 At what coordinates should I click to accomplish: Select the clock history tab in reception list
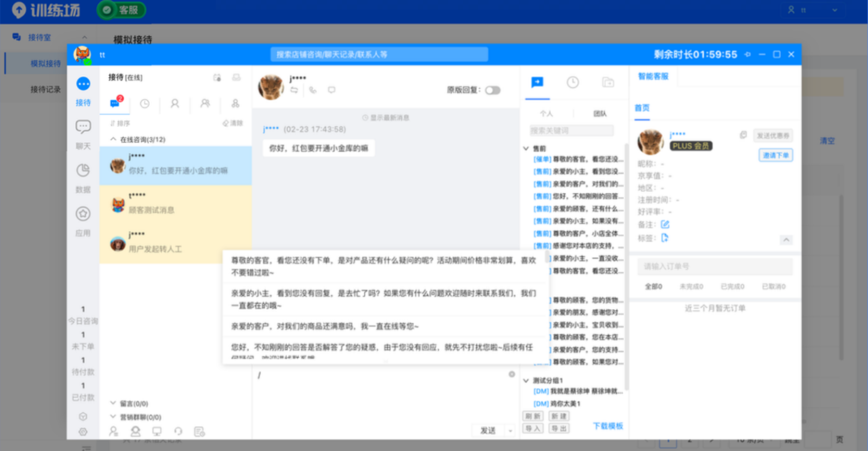coord(145,103)
